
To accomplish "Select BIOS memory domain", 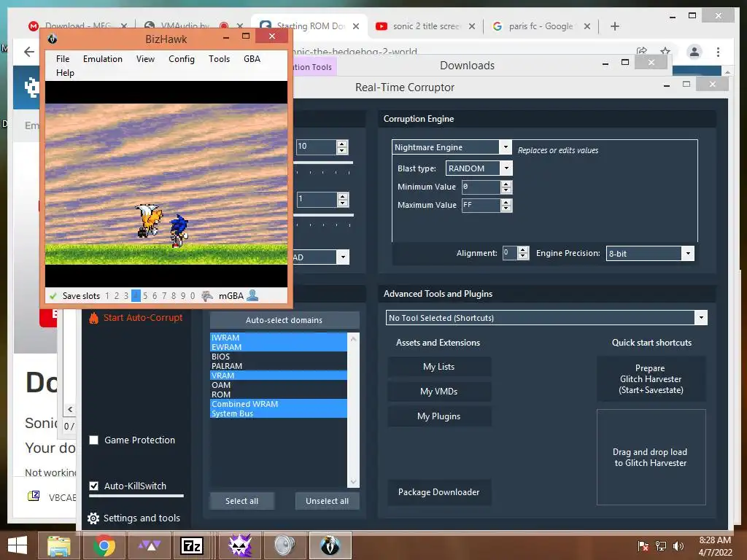I will click(x=278, y=357).
